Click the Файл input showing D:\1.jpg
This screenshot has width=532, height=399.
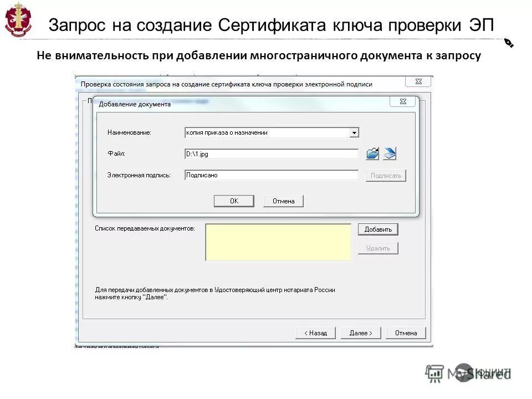(x=272, y=154)
